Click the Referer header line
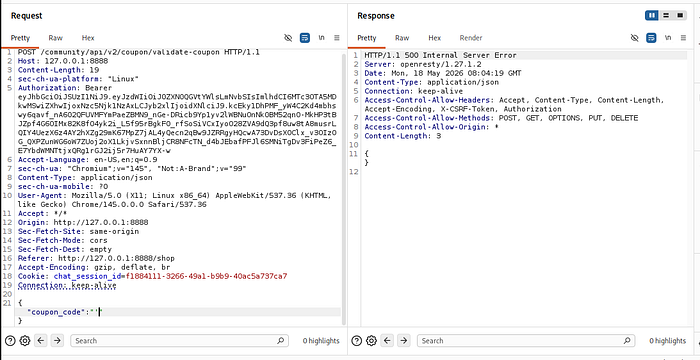Screen dimensions: 700x360 point(96,258)
